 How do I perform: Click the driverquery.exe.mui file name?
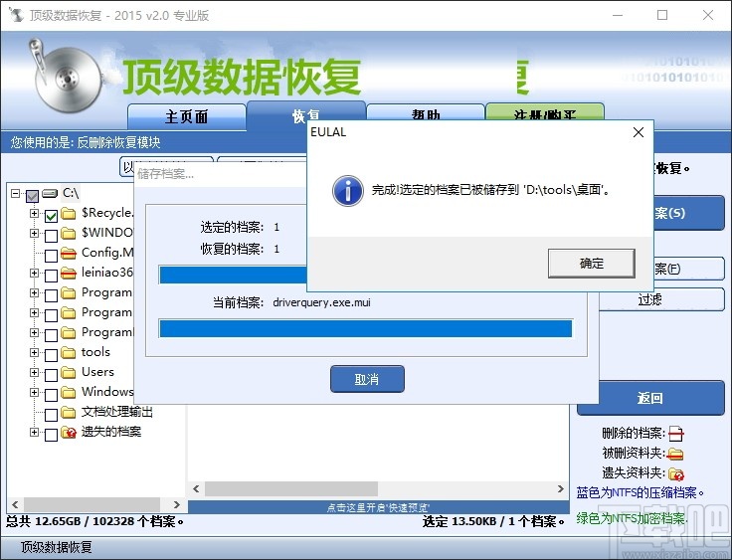[321, 302]
